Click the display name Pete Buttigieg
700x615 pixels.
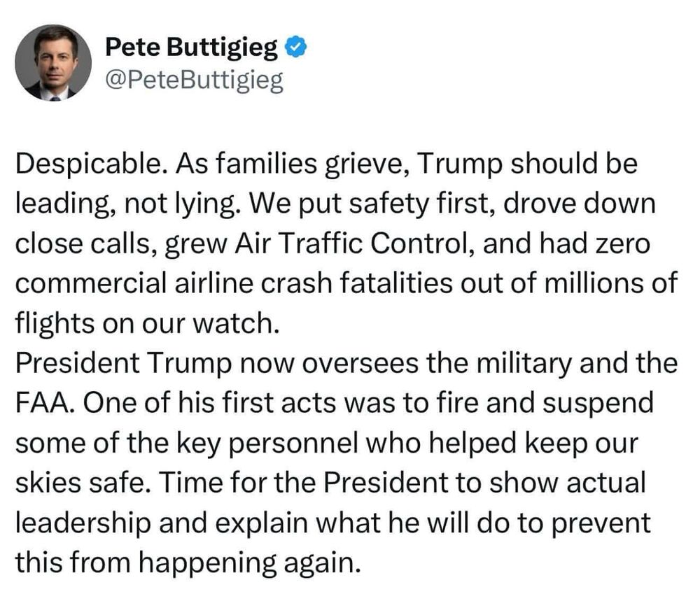click(191, 47)
